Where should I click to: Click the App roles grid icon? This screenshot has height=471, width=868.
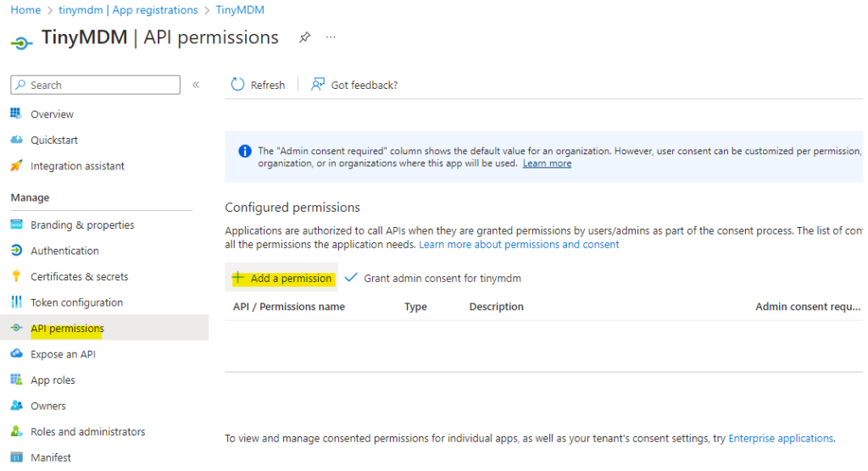pos(16,380)
